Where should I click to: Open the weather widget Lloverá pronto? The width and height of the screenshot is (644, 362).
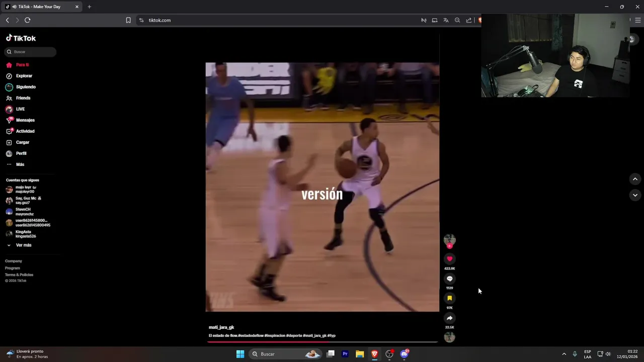[x=28, y=354]
